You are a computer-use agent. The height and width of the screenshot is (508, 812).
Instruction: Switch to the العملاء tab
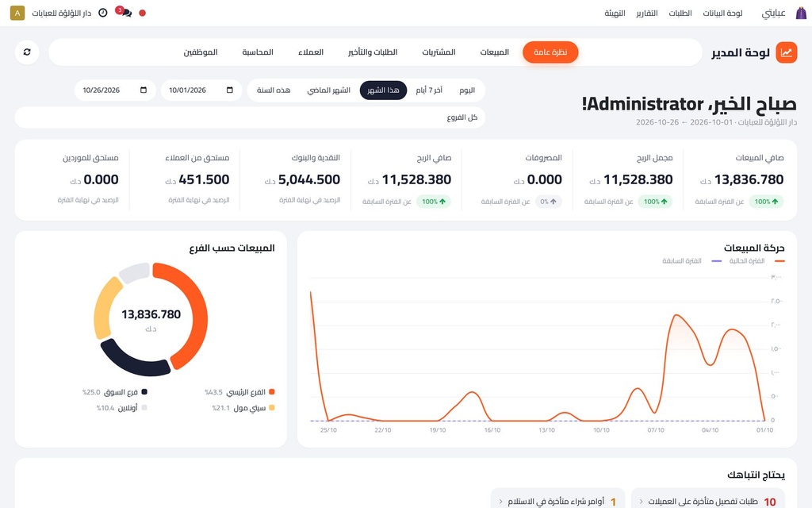pos(311,52)
